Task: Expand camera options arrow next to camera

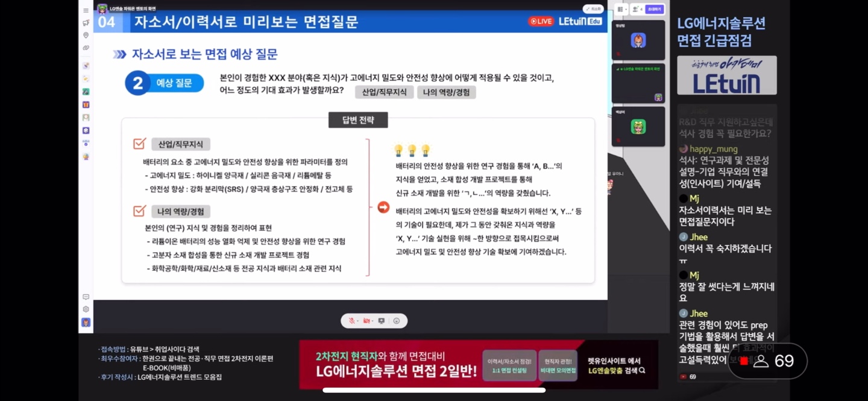Action: [x=373, y=321]
